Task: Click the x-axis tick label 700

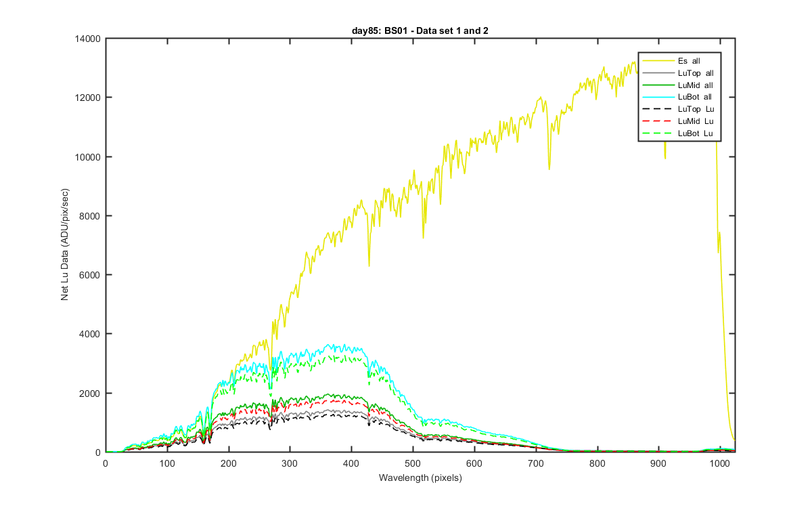Action: point(535,464)
